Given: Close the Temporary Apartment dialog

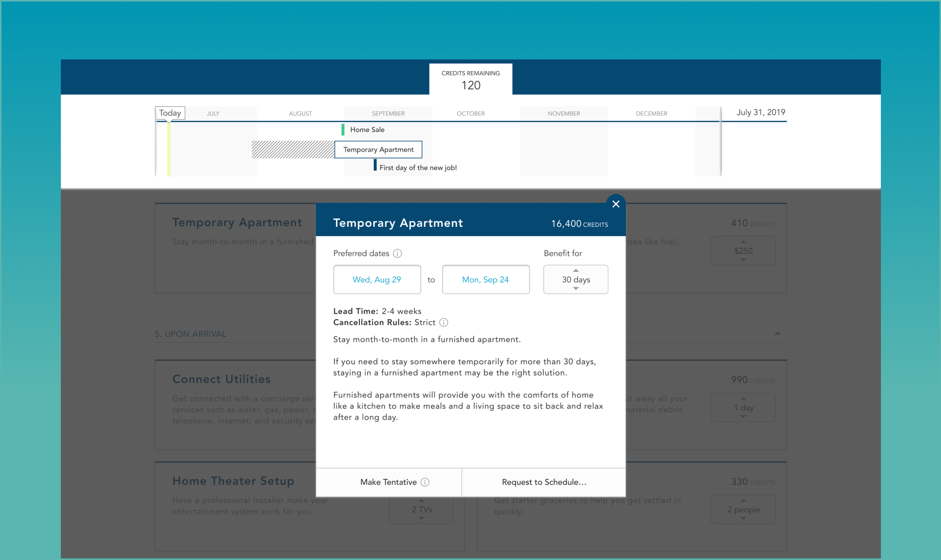Looking at the screenshot, I should (615, 204).
